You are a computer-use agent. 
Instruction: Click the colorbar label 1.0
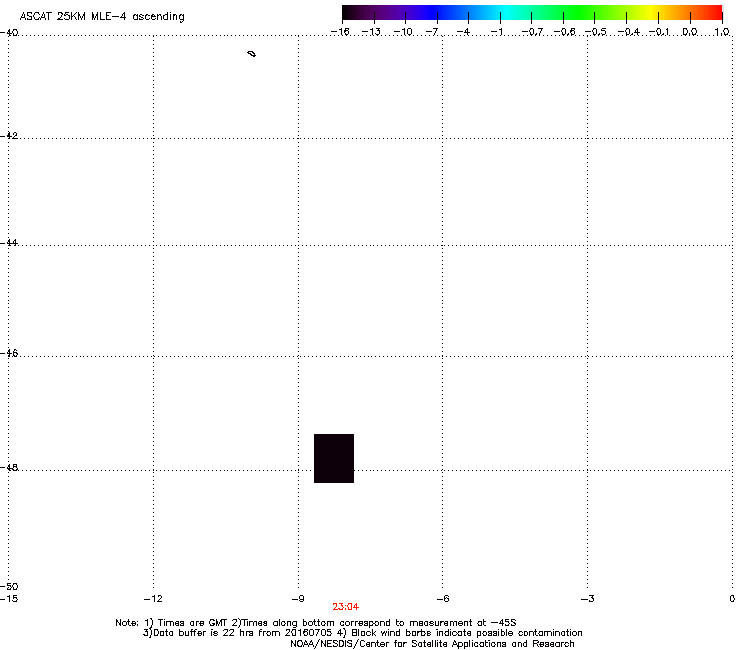722,32
